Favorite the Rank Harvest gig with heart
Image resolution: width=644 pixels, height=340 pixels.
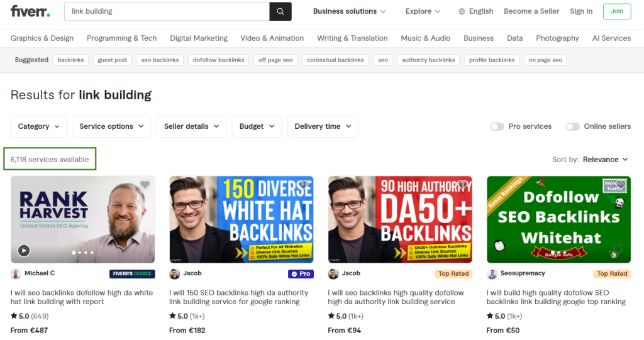tap(145, 185)
